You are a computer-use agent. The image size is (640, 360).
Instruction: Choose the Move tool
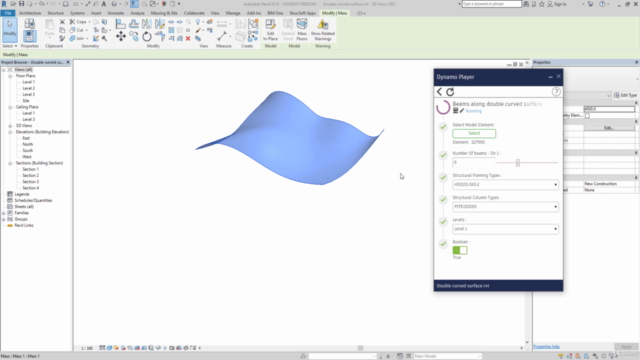click(x=121, y=37)
